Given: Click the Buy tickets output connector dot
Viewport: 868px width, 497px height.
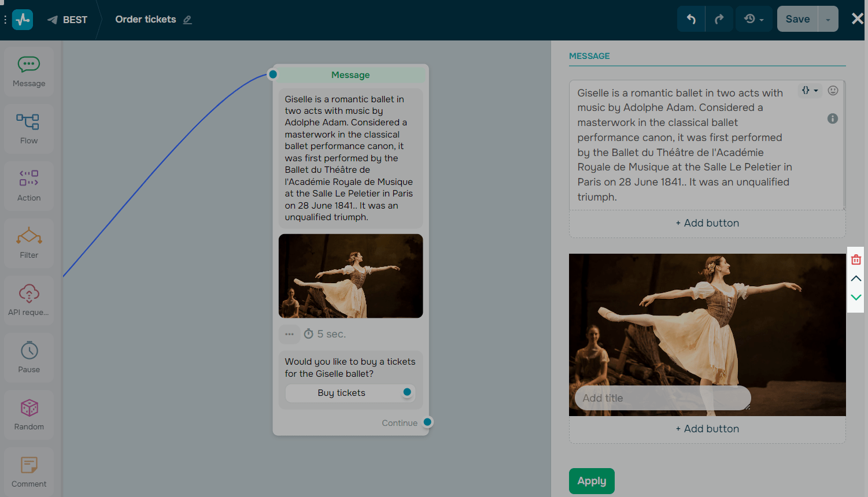Looking at the screenshot, I should [407, 392].
